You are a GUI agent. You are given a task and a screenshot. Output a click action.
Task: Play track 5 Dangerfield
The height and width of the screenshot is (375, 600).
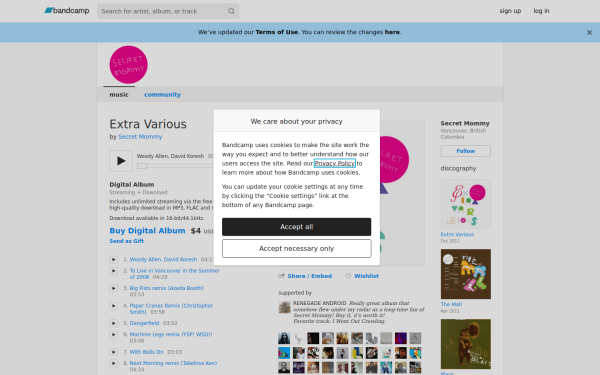click(x=113, y=323)
